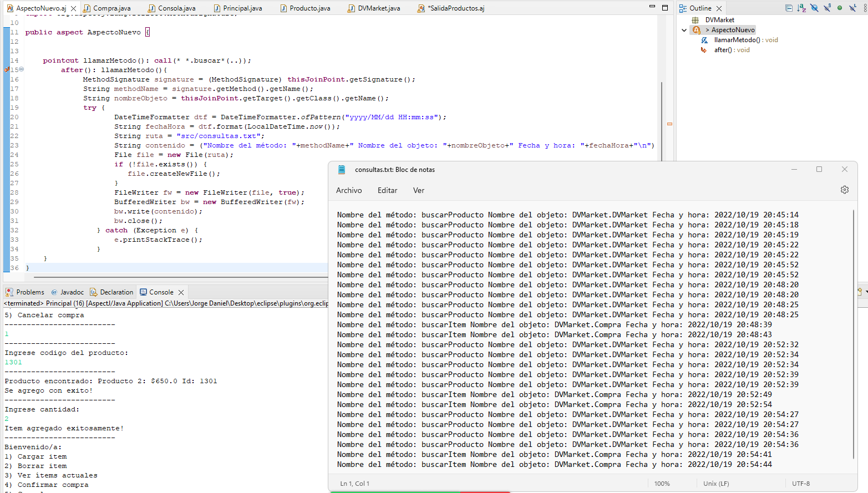Toggle Hide Fields in the Outline toolbar
Image resolution: width=868 pixels, height=493 pixels.
tap(815, 7)
